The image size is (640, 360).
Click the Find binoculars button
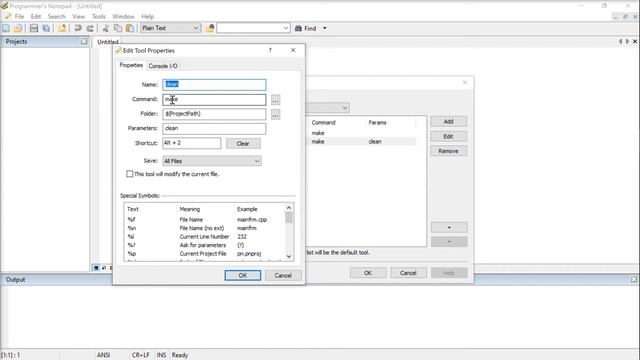tap(306, 28)
